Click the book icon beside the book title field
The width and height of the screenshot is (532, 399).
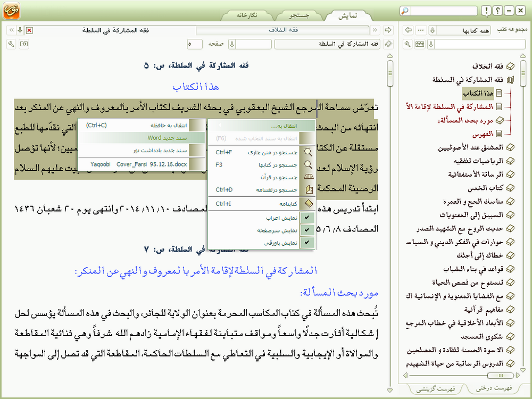(388, 44)
